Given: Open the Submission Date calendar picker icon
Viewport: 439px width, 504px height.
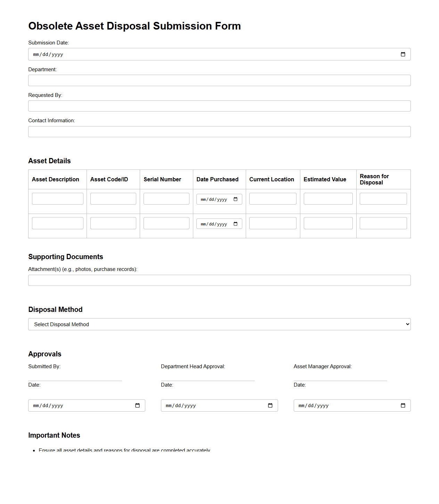Looking at the screenshot, I should coord(403,55).
